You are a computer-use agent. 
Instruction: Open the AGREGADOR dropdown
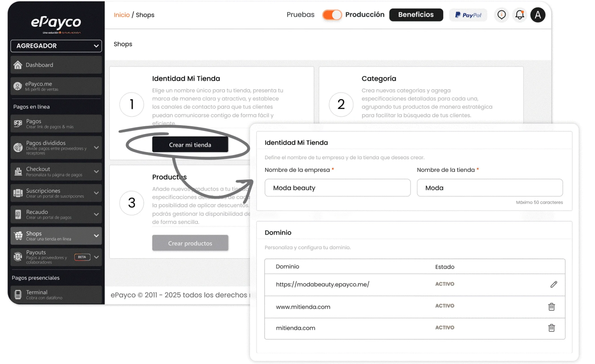(x=56, y=46)
